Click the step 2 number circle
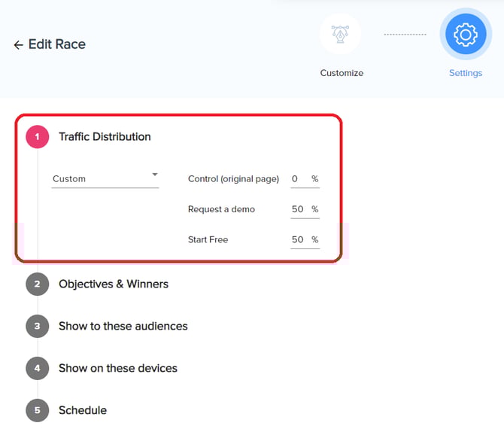 [38, 284]
